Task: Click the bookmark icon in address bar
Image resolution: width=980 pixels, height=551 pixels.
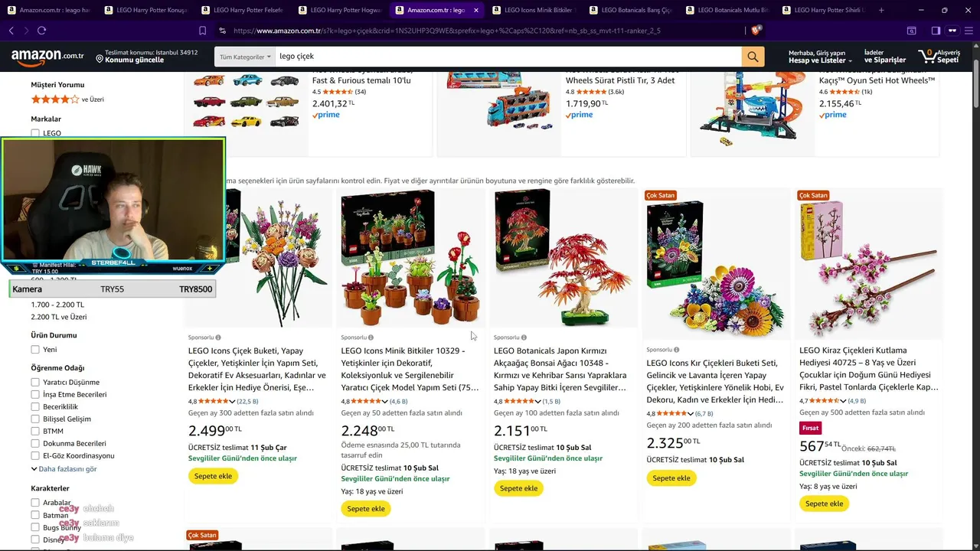Action: point(202,31)
